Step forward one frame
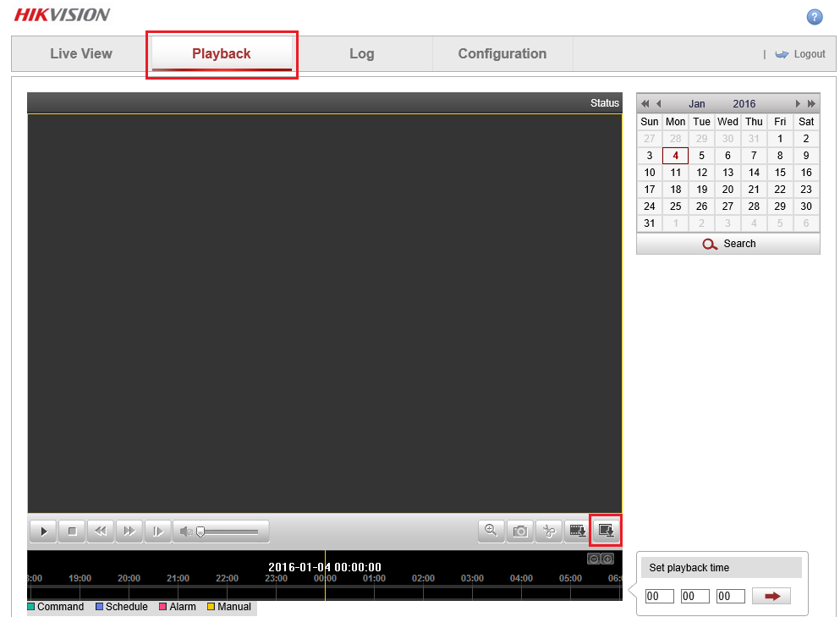The width and height of the screenshot is (840, 617). (158, 532)
